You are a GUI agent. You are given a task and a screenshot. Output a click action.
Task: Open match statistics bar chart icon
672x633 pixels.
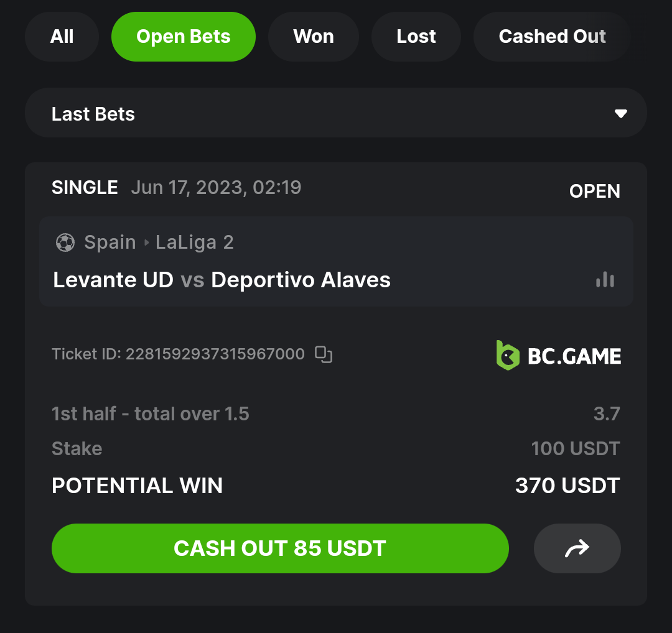605,280
